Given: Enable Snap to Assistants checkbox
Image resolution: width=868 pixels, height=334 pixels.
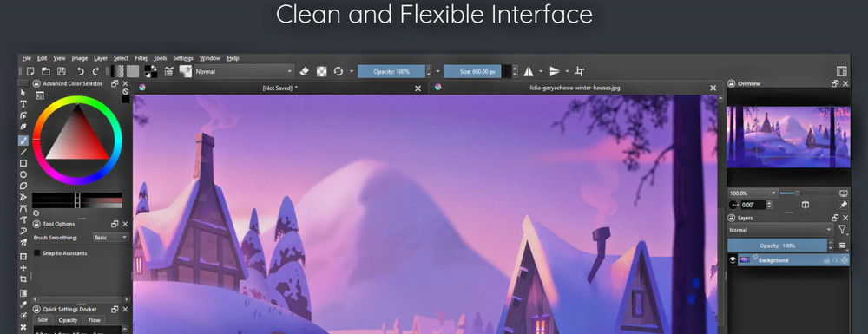Looking at the screenshot, I should coord(37,252).
